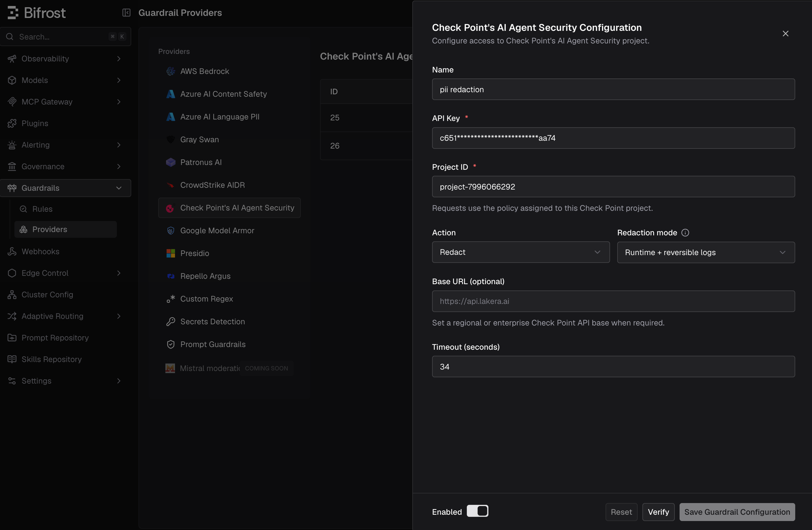Click table row with ID 25
Screen dimensions: 812x530
click(x=366, y=118)
